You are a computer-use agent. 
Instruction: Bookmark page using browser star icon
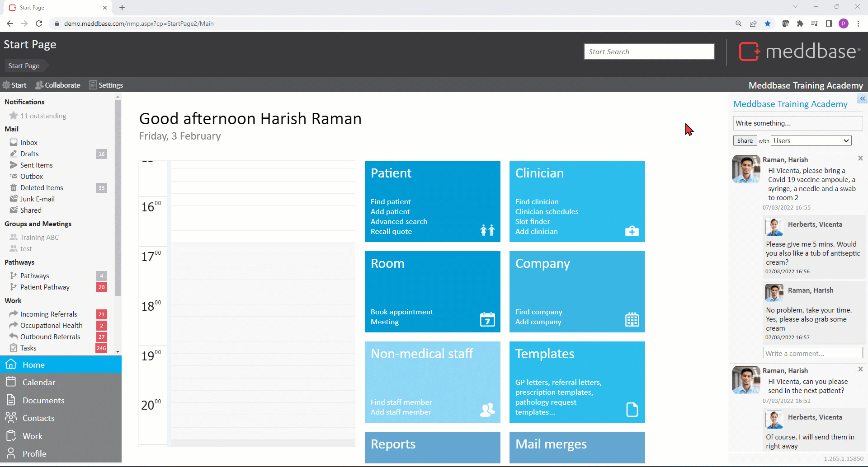(767, 23)
